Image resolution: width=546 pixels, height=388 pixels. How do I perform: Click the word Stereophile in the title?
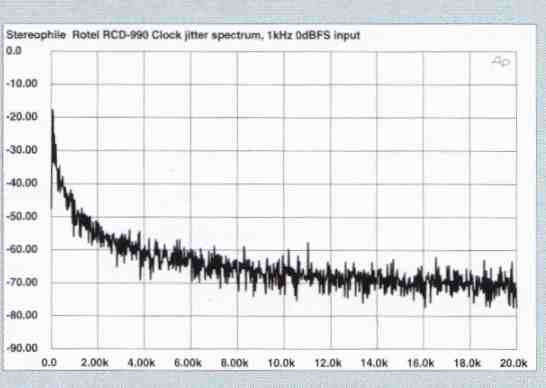(x=36, y=35)
